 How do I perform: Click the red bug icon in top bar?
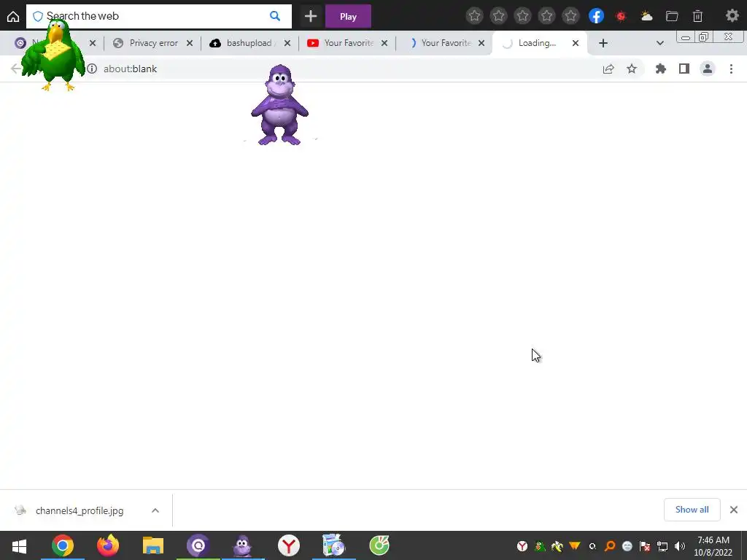tap(621, 16)
